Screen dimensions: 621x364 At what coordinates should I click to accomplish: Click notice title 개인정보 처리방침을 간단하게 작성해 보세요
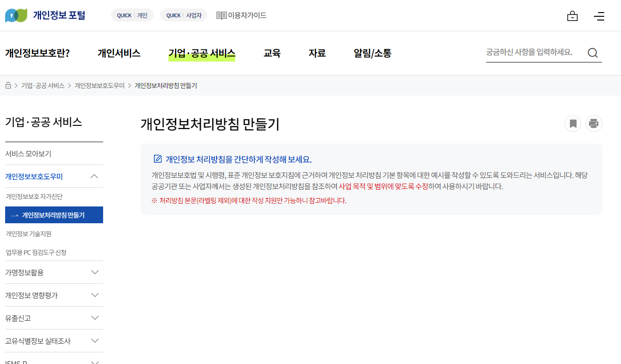[x=238, y=159]
